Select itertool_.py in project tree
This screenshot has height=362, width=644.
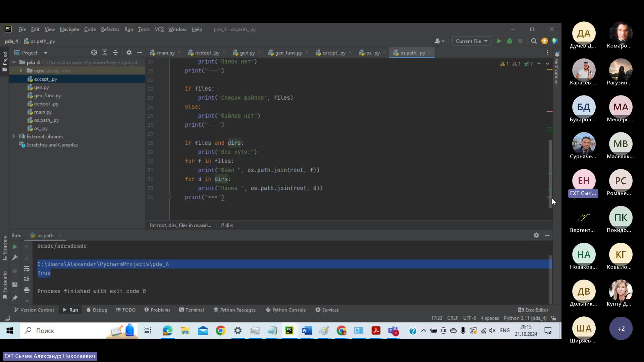tap(46, 104)
